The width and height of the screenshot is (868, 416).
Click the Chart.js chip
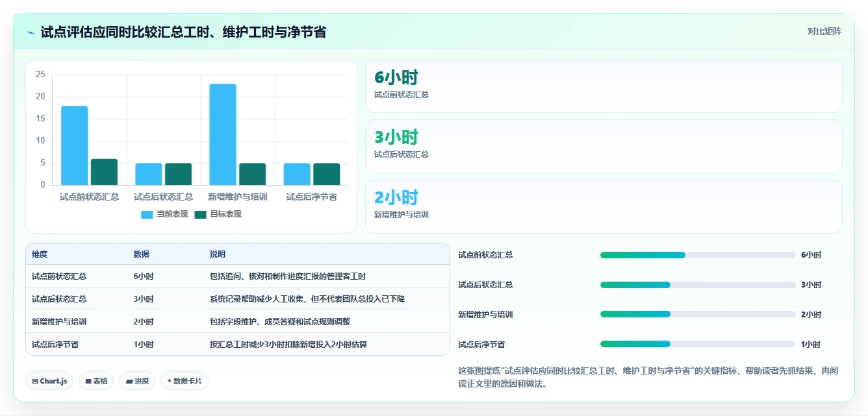(x=49, y=381)
